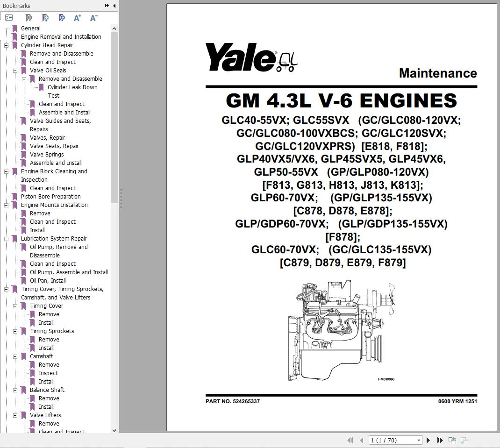
Task: Collapse the Cylinder Head Repair bookmark
Action: point(6,45)
